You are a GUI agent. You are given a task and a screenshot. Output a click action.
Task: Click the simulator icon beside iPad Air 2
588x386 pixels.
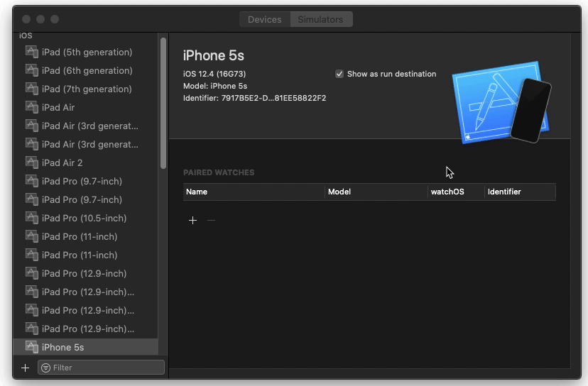click(31, 162)
